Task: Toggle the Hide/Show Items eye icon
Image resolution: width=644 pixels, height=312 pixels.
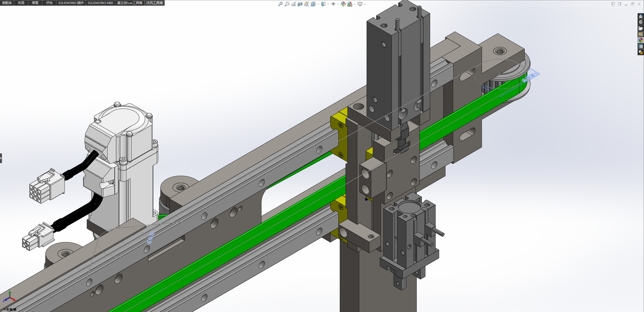Action: click(x=333, y=4)
